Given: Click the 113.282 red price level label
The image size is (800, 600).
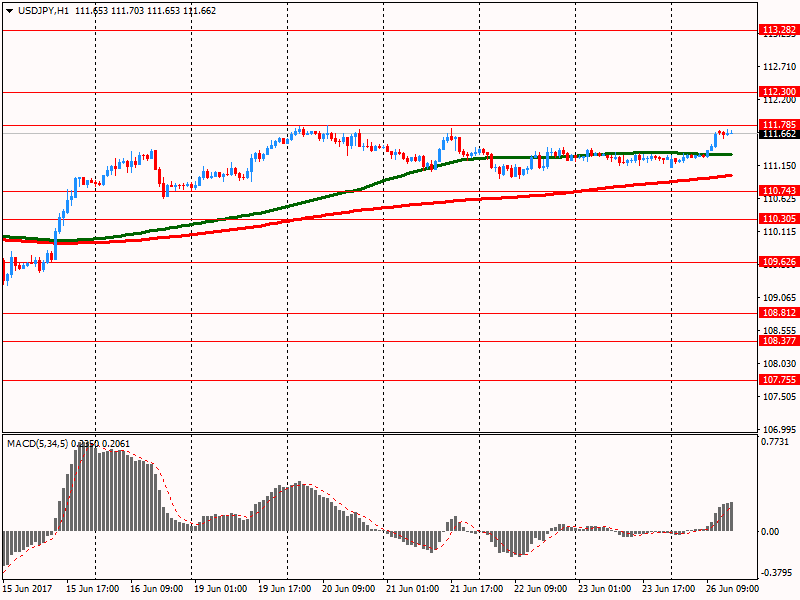Looking at the screenshot, I should coord(779,30).
